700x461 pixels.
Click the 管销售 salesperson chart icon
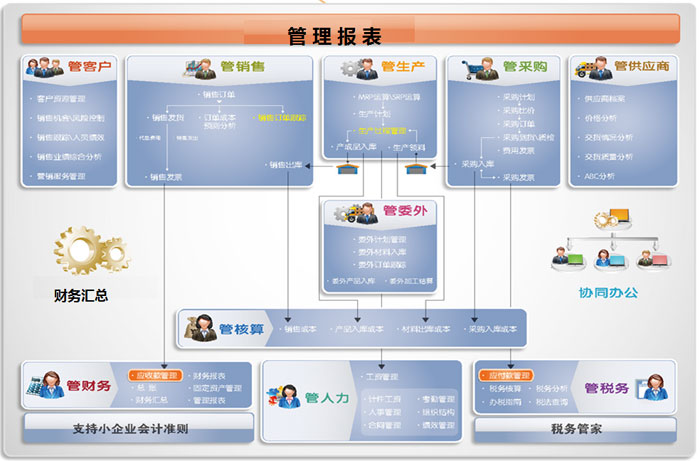coord(198,68)
